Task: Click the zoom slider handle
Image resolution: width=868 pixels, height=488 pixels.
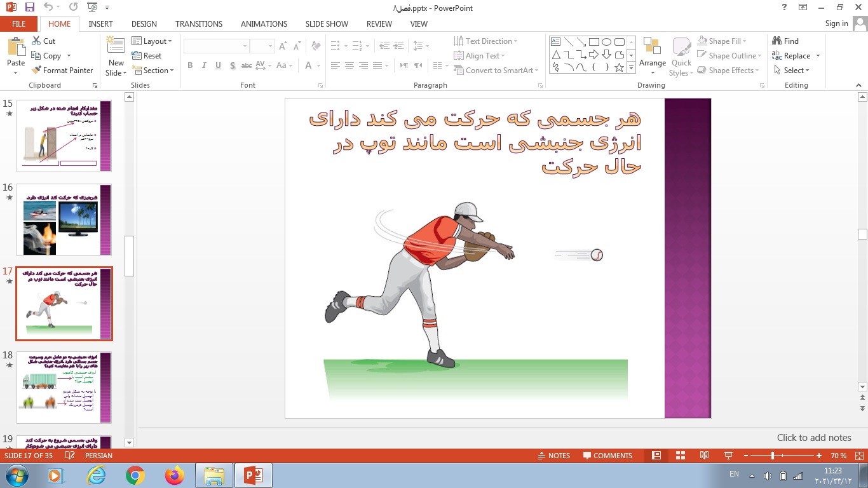Action: tap(773, 456)
